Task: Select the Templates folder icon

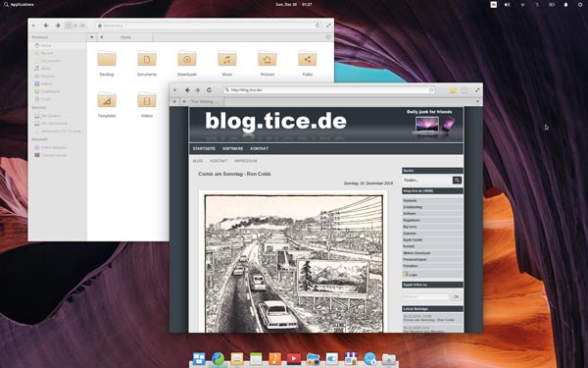Action: tap(107, 100)
